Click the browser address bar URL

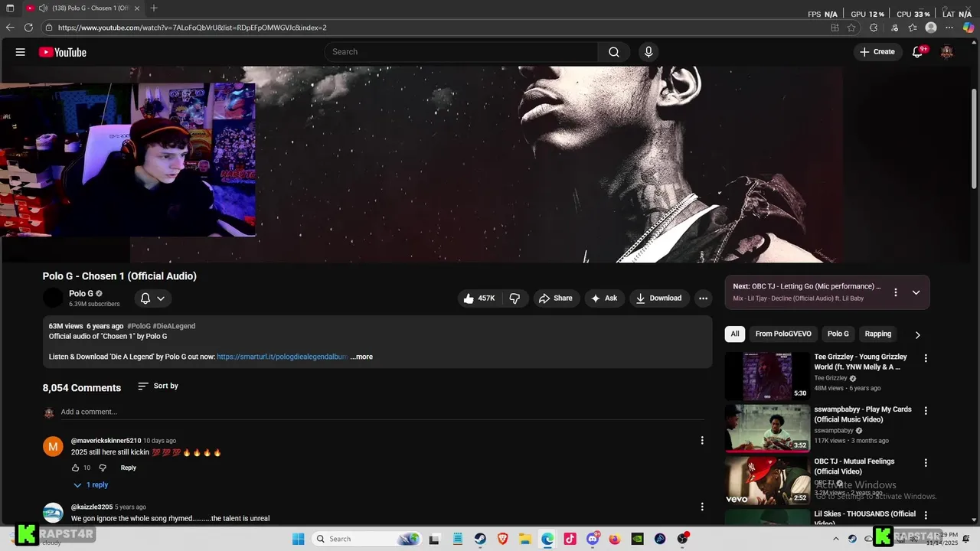192,28
